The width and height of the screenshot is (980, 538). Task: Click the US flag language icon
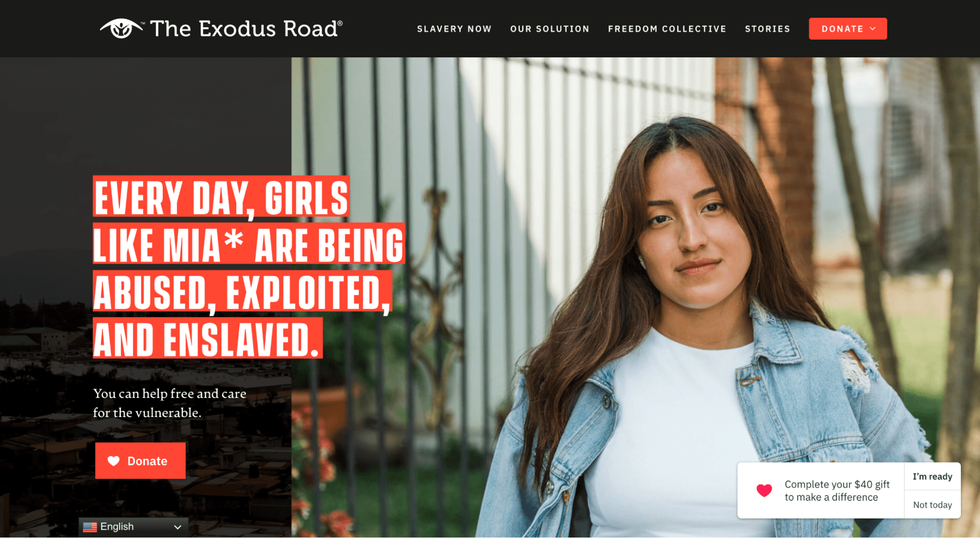pyautogui.click(x=90, y=527)
